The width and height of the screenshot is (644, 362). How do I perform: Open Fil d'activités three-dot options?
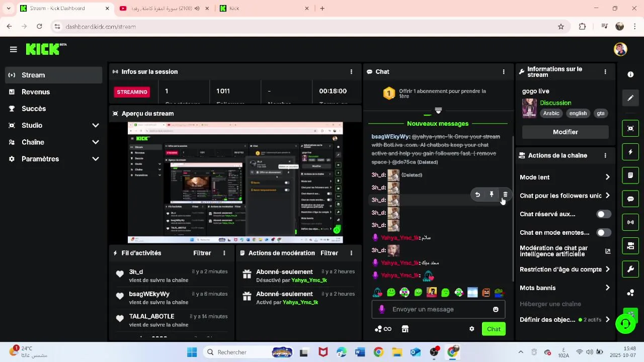tap(224, 253)
